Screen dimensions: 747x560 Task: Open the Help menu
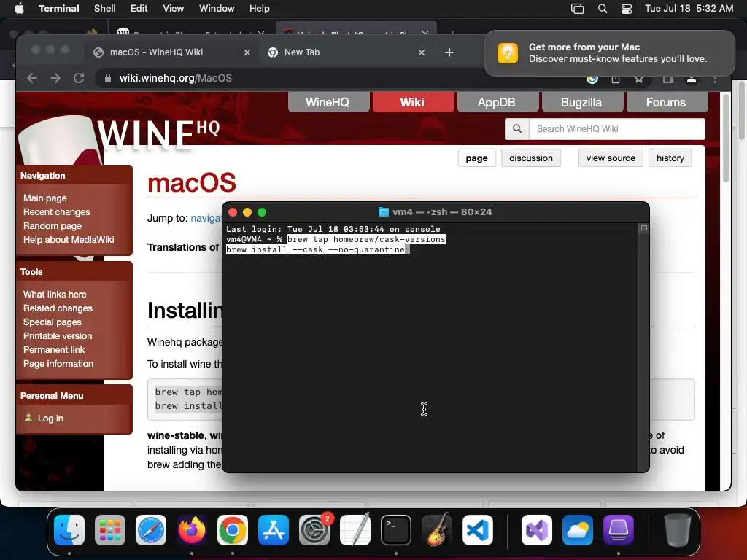coord(259,9)
